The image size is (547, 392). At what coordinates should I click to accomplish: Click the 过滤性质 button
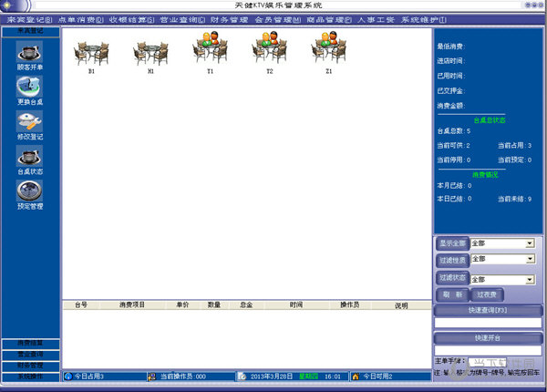click(452, 260)
